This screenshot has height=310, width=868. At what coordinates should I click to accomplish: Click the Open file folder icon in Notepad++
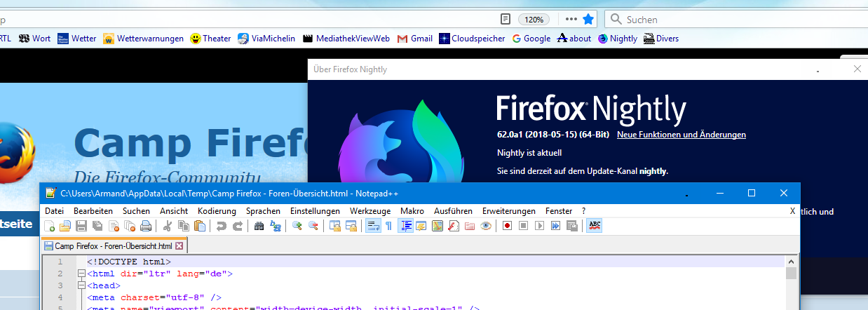pyautogui.click(x=65, y=226)
